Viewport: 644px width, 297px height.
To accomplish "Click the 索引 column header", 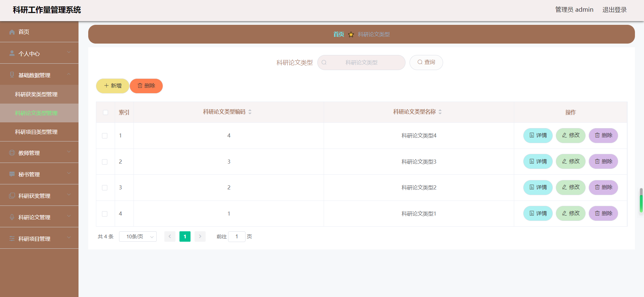I will point(124,112).
